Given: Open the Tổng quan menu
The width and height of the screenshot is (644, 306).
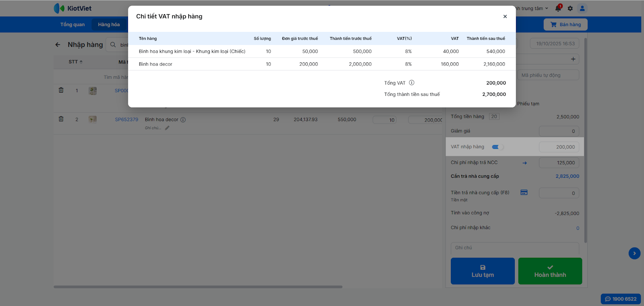Looking at the screenshot, I should 72,25.
